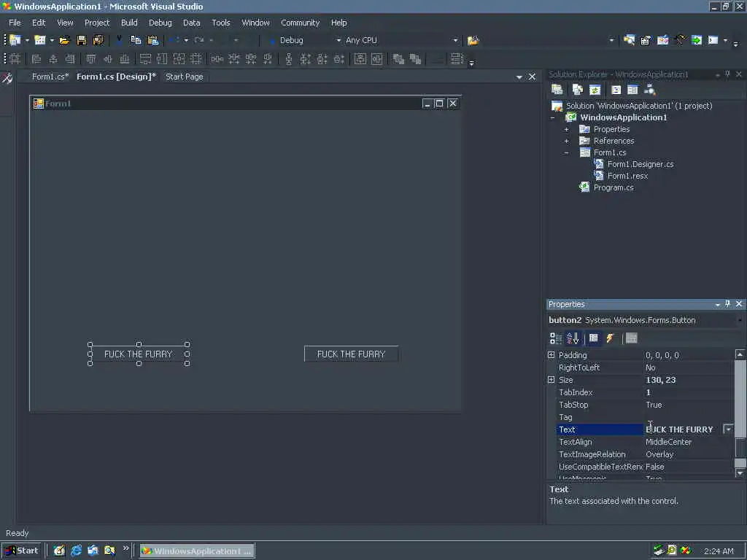This screenshot has width=747, height=560.
Task: Click the Add New Item toolbar icon
Action: pyautogui.click(x=40, y=41)
